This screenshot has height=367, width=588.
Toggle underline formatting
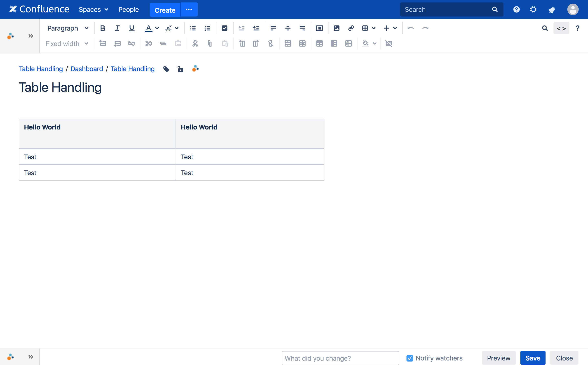(x=131, y=28)
